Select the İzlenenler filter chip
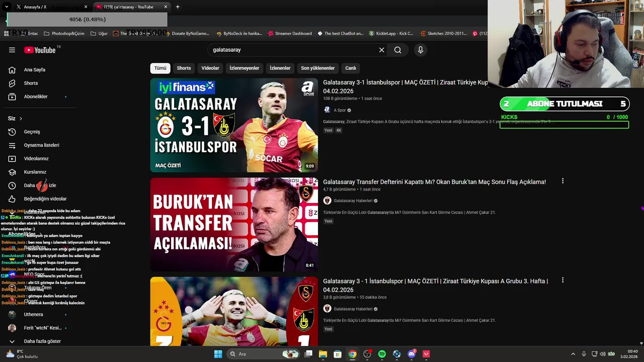Image resolution: width=644 pixels, height=362 pixels. tap(280, 68)
